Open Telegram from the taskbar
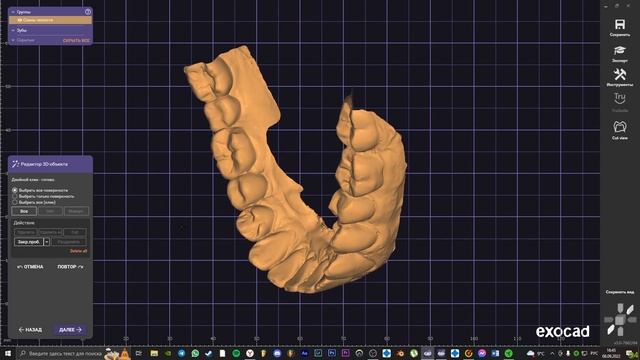This screenshot has height=360, width=640. coord(181,353)
